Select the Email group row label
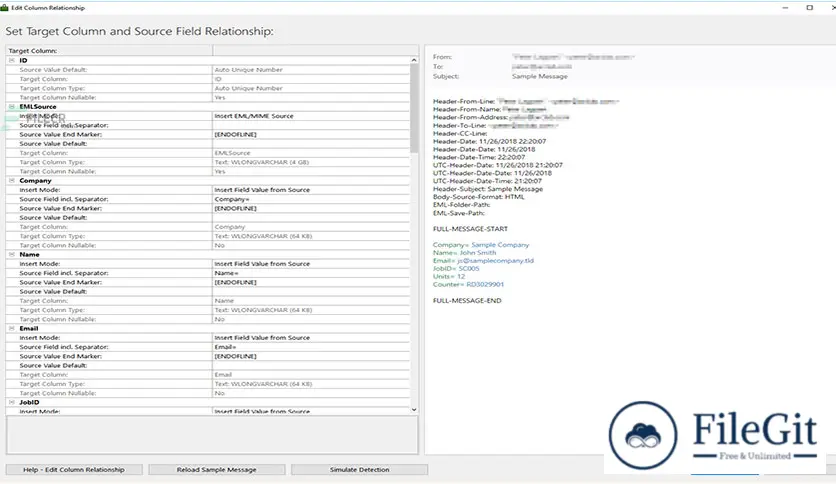The width and height of the screenshot is (836, 484). pyautogui.click(x=29, y=328)
